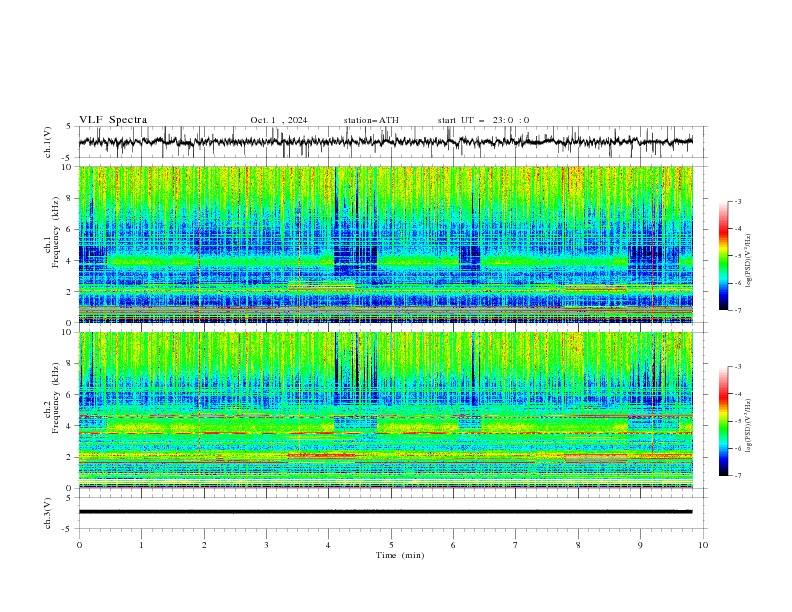Click the lower "log(PSD)(V²/Hz)" color bar label
Image resolution: width=792 pixels, height=612 pixels.
tap(748, 426)
